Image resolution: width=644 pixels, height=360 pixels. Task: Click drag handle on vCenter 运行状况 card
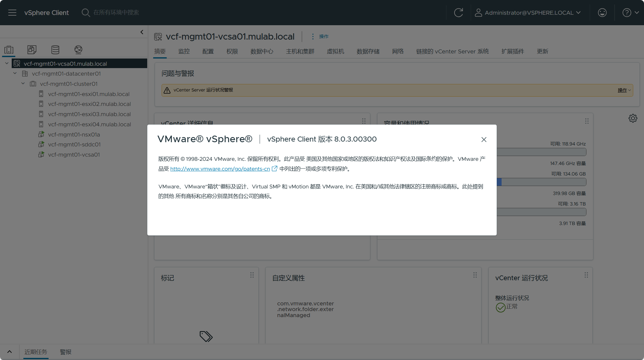pos(586,275)
